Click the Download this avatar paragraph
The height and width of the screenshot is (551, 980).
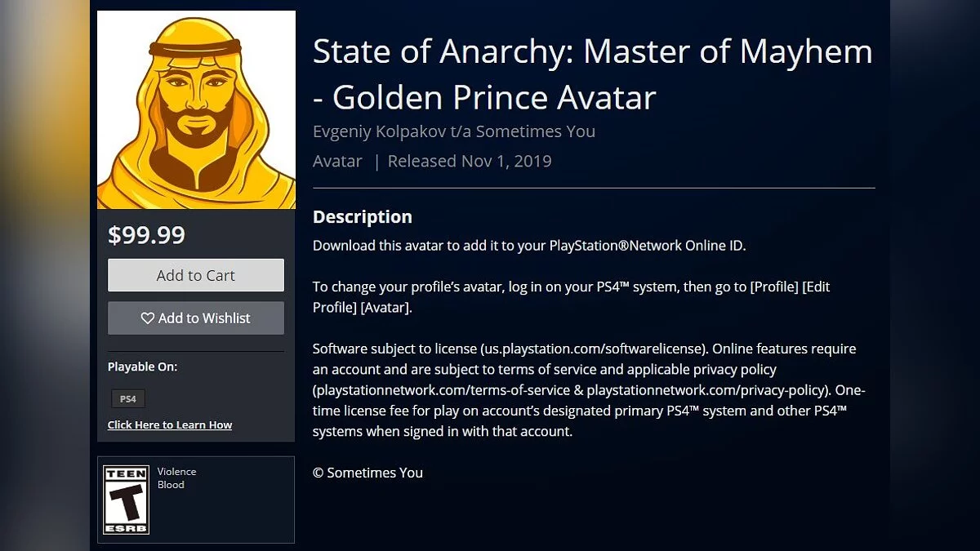pos(528,246)
